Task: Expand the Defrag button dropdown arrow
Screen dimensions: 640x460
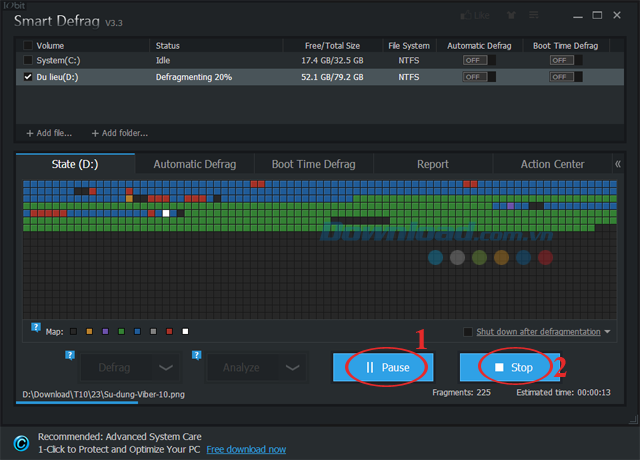Action: (x=166, y=367)
